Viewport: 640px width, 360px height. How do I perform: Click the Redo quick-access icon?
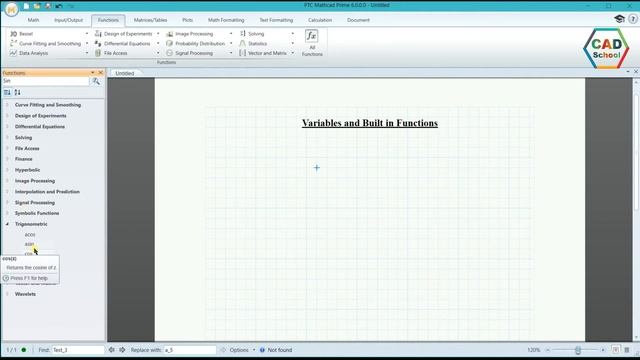70,6
